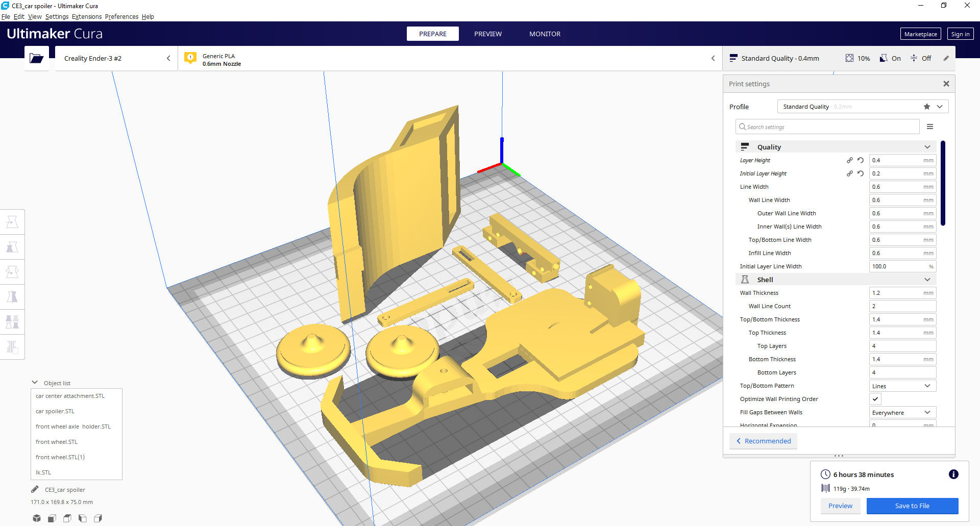The width and height of the screenshot is (980, 526).
Task: Select front wheel axle holder.STL object
Action: click(77, 427)
